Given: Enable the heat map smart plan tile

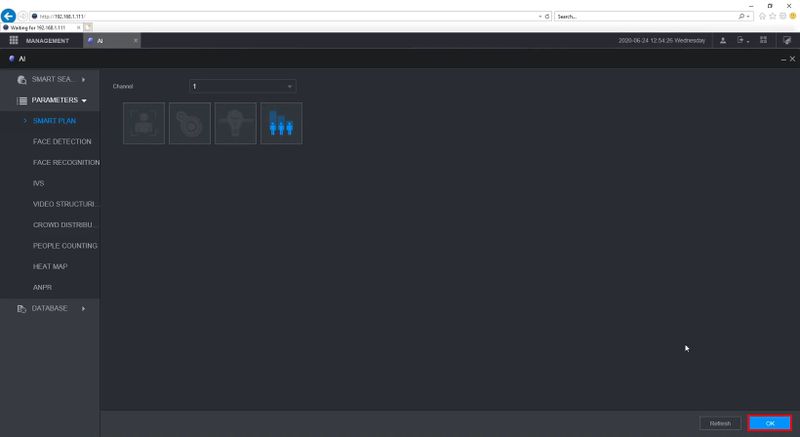Looking at the screenshot, I should [190, 123].
